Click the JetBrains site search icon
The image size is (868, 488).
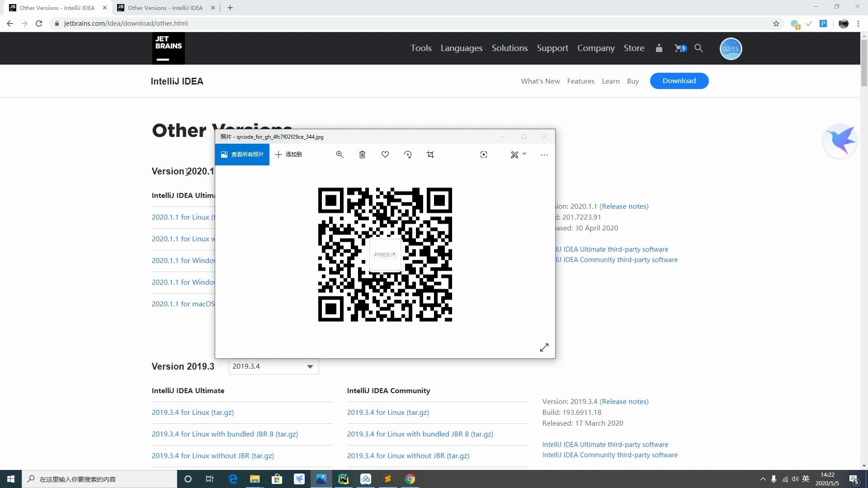(x=698, y=48)
